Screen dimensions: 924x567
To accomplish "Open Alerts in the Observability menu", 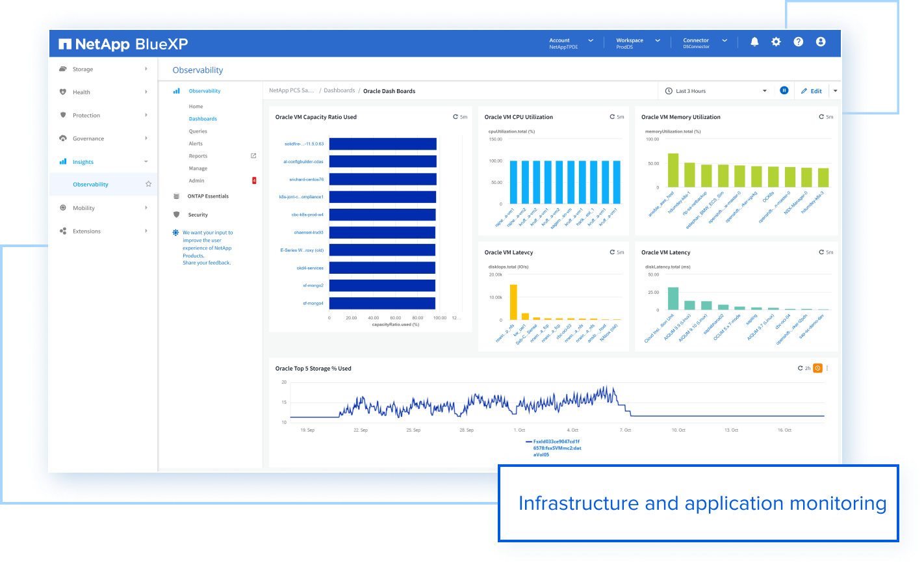I will coord(196,144).
